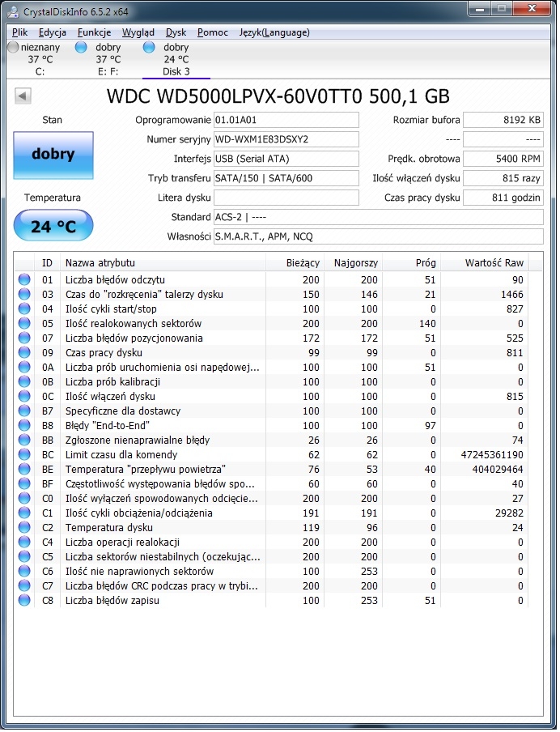The height and width of the screenshot is (732, 560).
Task: Select the E: F: drive tab
Action: (x=108, y=59)
